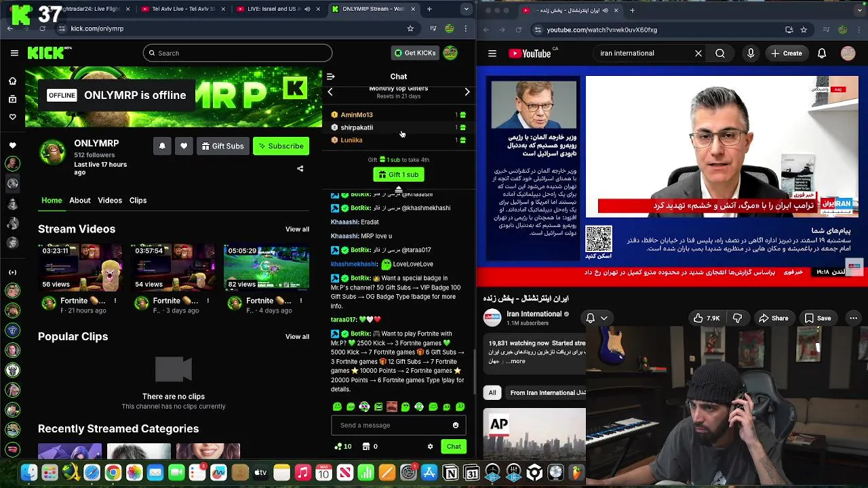The height and width of the screenshot is (488, 868).
Task: Click chat user shirpakatii
Action: [357, 127]
